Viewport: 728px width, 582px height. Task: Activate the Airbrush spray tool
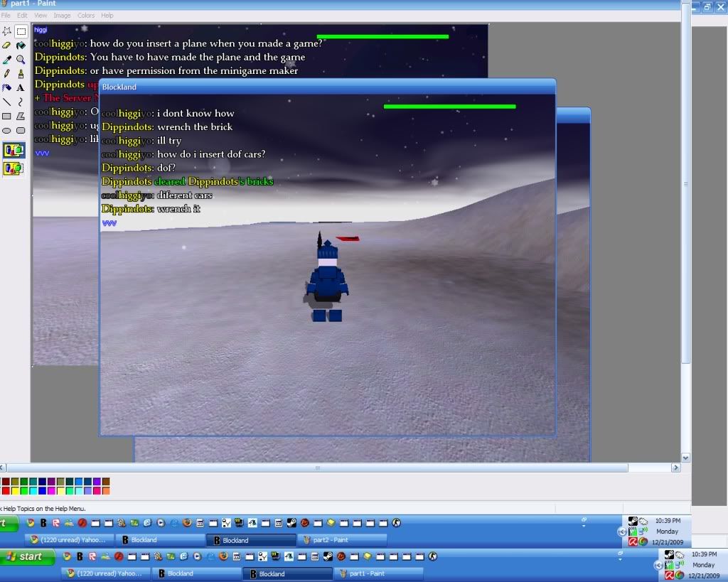coord(7,87)
